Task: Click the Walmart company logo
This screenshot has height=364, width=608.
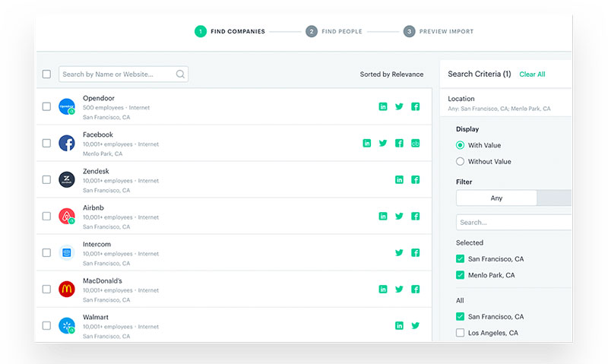Action: click(67, 325)
